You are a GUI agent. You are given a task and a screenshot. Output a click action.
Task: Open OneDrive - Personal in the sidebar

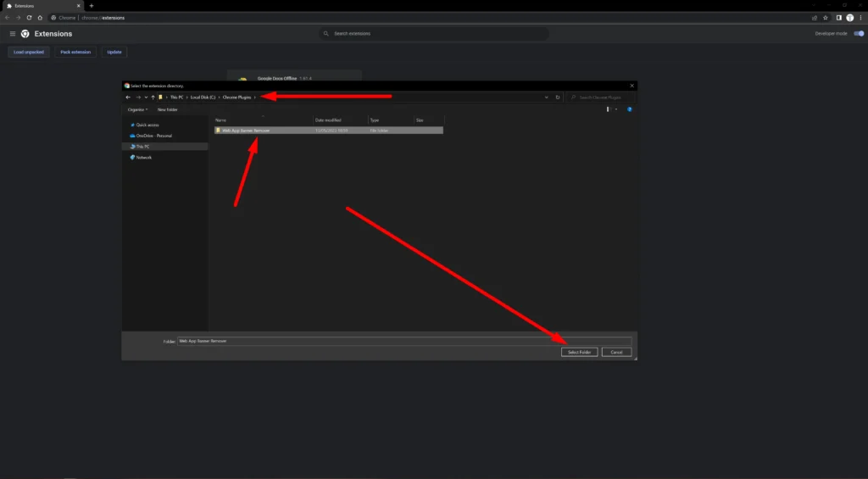(153, 136)
